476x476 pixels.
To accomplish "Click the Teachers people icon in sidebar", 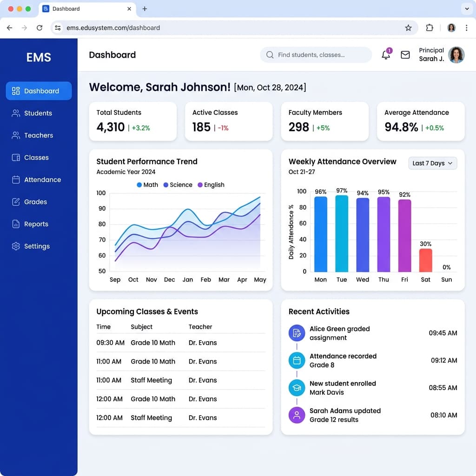I will 16,135.
